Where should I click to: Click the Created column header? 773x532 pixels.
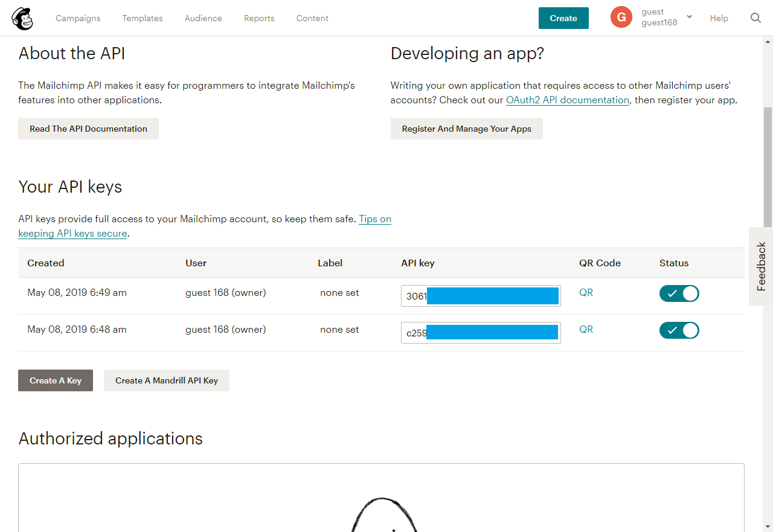tap(46, 263)
